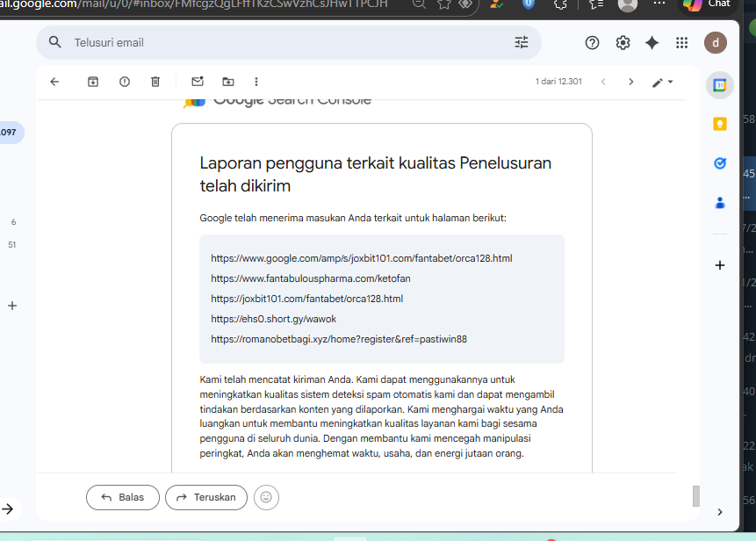Viewport: 756px width, 541px height.
Task: Open Gmail settings gear
Action: (623, 43)
